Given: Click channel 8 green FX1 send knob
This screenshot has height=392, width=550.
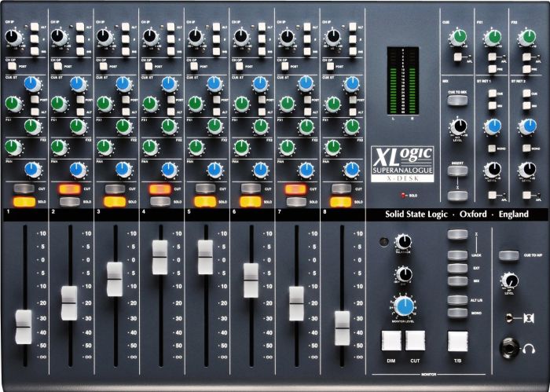Looking at the screenshot, I should [351, 126].
